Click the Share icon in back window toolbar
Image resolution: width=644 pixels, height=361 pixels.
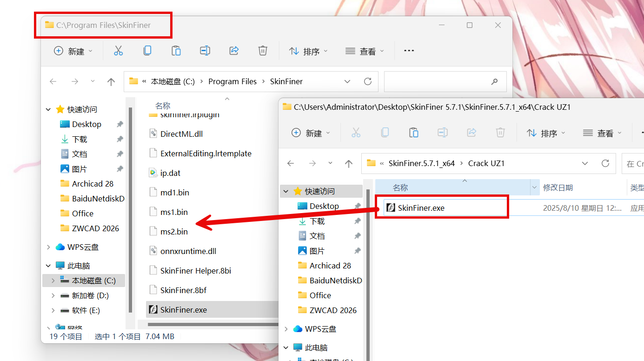pyautogui.click(x=234, y=51)
